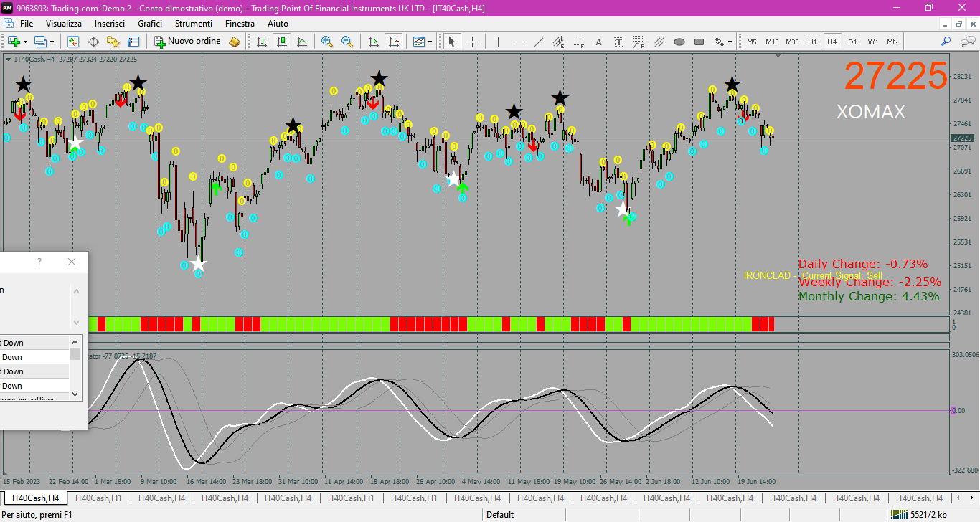The width and height of the screenshot is (980, 522).
Task: Set timeframe to W1
Action: pos(872,42)
